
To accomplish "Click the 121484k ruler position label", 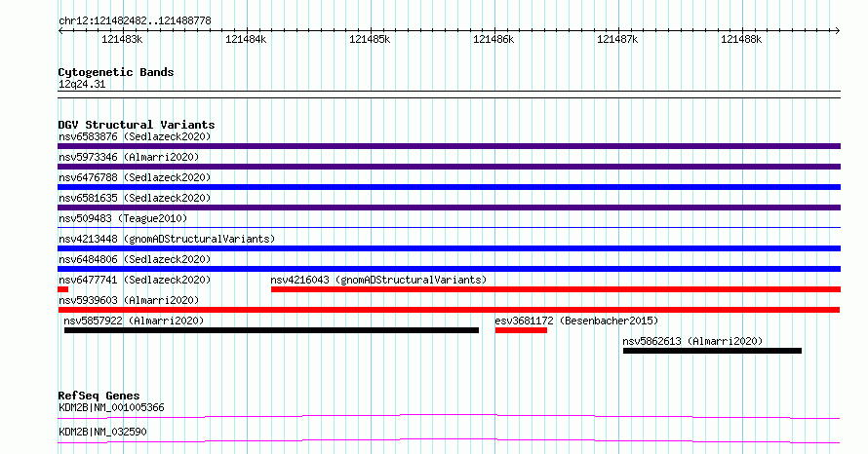I will 246,40.
